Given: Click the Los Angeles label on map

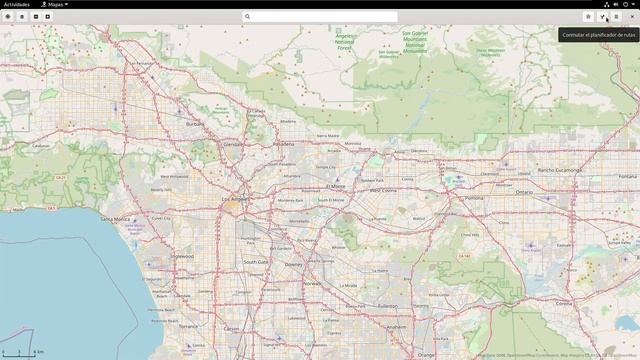Looking at the screenshot, I should coord(234,199).
